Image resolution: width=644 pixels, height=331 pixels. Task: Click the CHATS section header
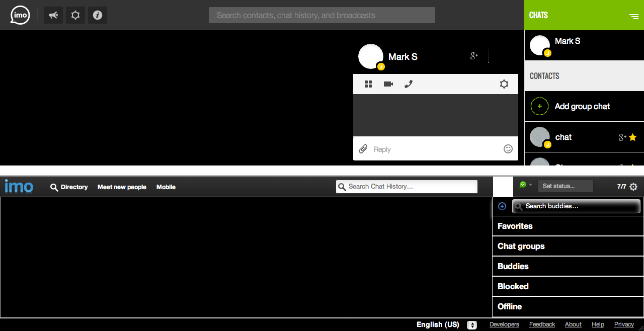(584, 15)
